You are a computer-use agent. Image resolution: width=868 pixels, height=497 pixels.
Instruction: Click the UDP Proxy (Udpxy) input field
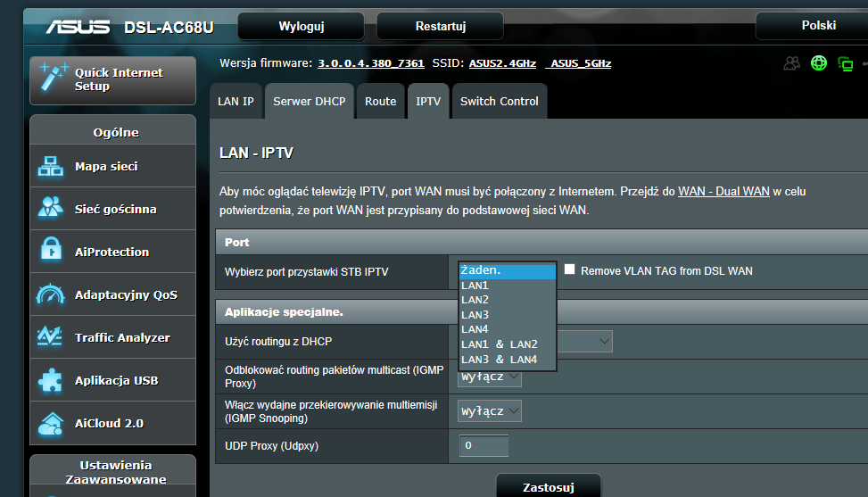click(x=484, y=445)
